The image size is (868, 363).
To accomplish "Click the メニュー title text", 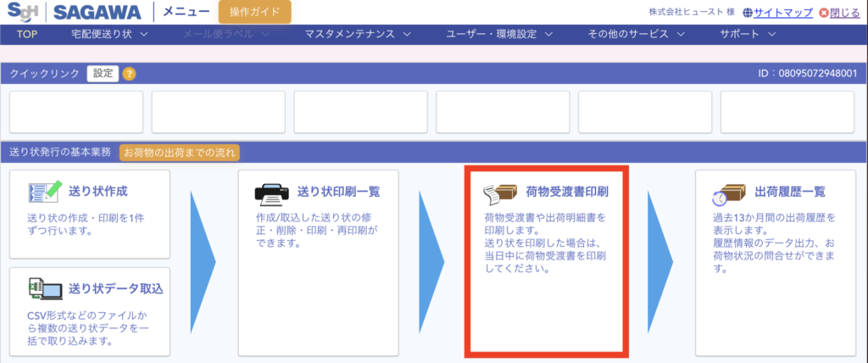I will click(x=186, y=12).
